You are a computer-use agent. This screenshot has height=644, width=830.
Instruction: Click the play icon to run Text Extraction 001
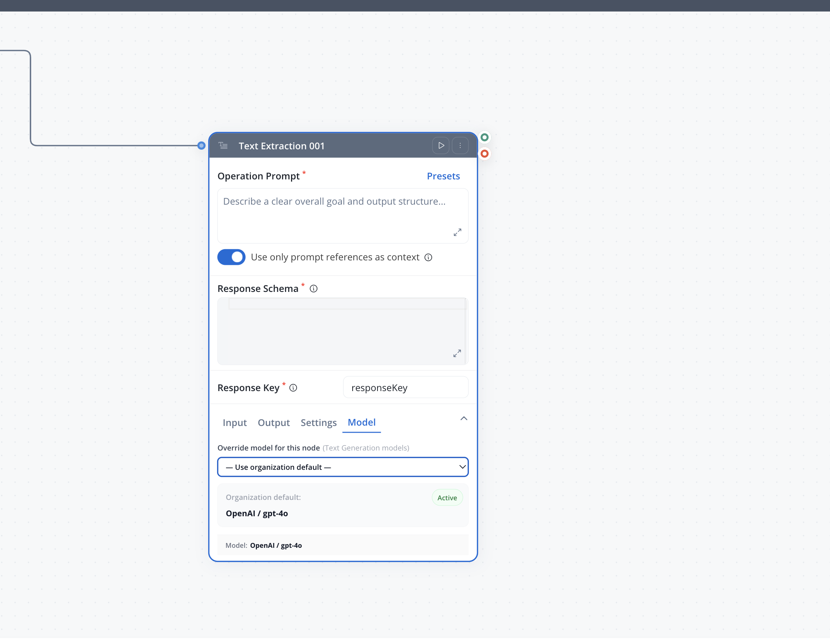pos(441,145)
